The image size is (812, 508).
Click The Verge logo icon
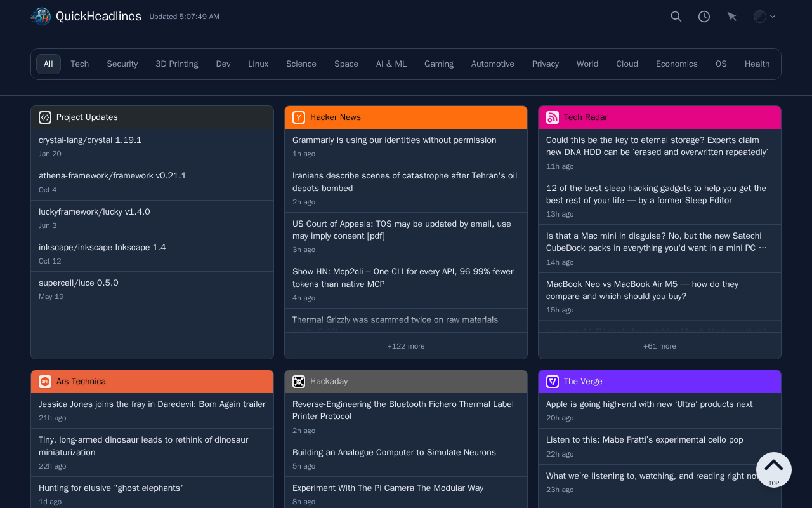click(553, 382)
